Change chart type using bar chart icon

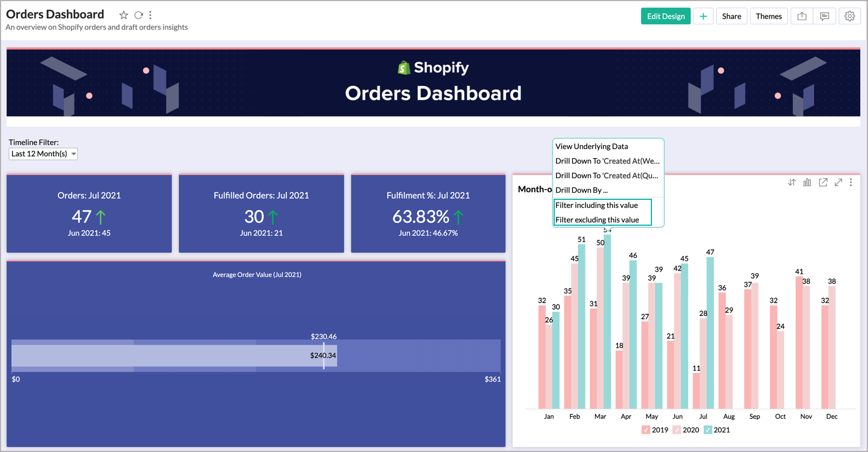(807, 183)
